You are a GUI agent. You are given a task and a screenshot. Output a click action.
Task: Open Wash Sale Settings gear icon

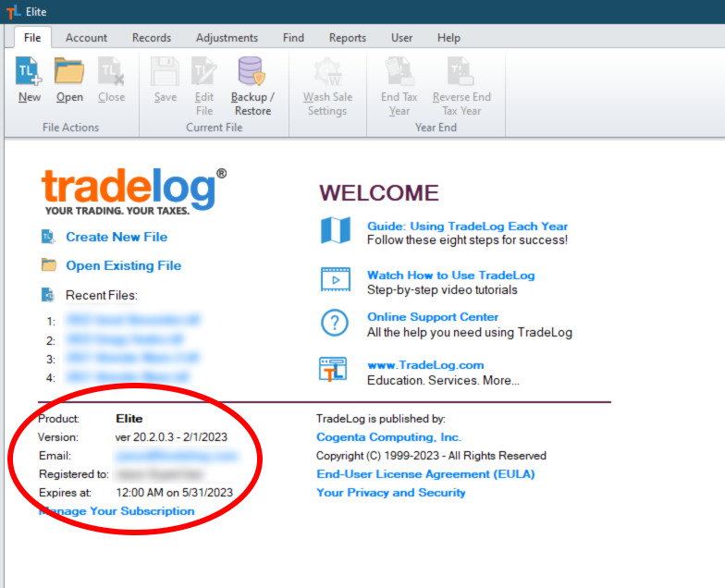327,71
